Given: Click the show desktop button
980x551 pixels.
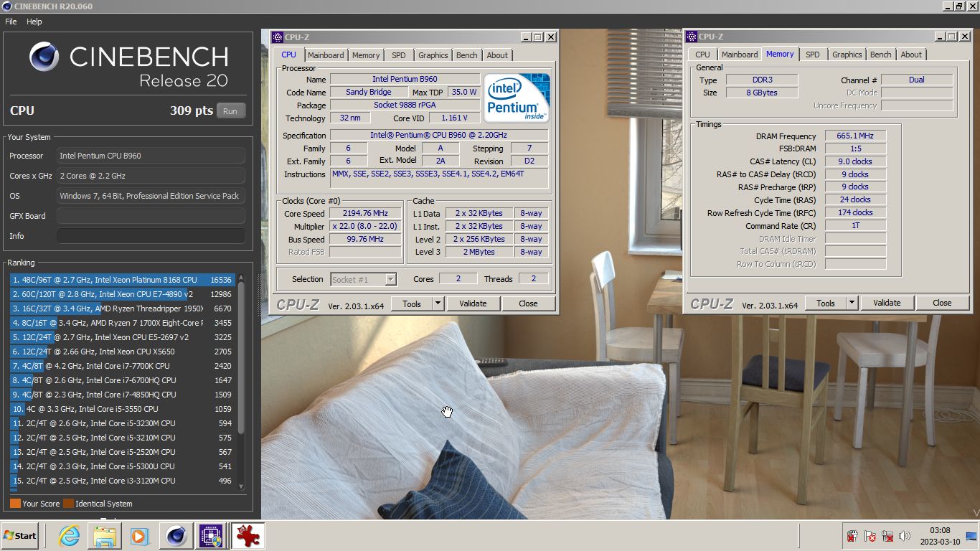Looking at the screenshot, I should [971, 536].
